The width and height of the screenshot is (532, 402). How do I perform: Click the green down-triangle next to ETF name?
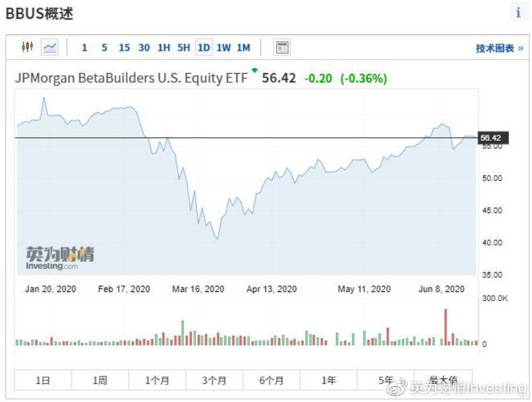tap(254, 70)
